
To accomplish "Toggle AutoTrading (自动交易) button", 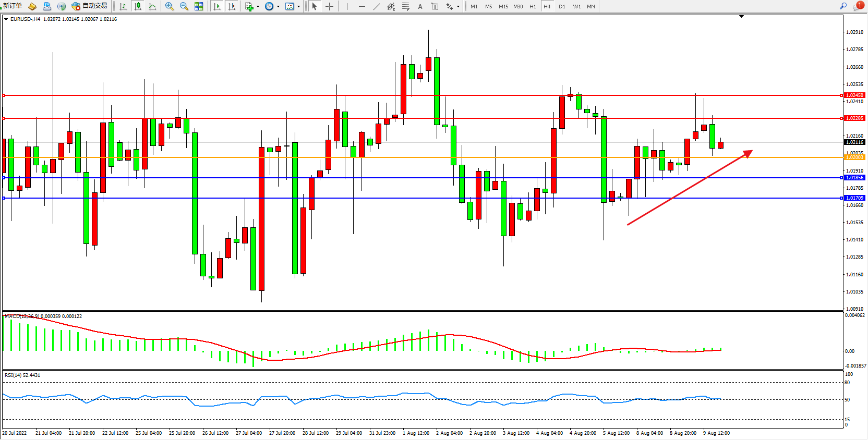I will coord(89,6).
